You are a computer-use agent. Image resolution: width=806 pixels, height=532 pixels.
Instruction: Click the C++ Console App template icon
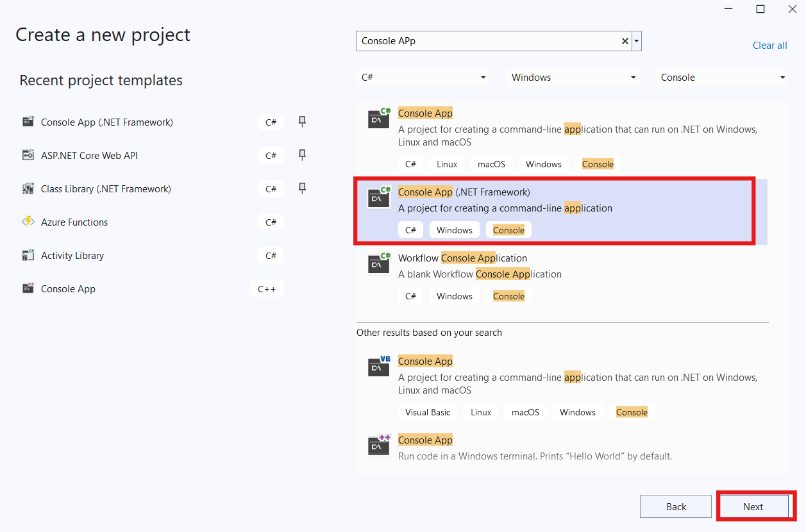[379, 445]
